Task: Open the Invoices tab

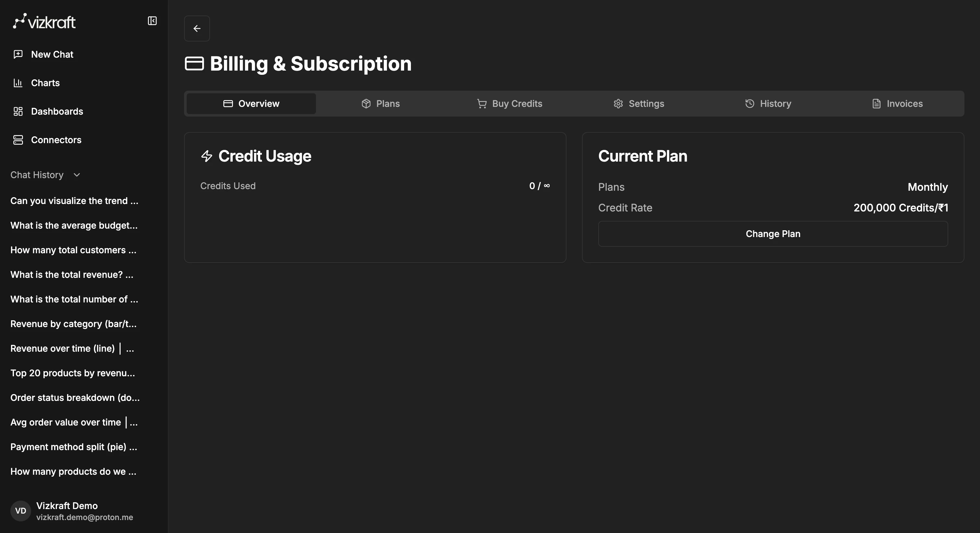Action: click(897, 103)
